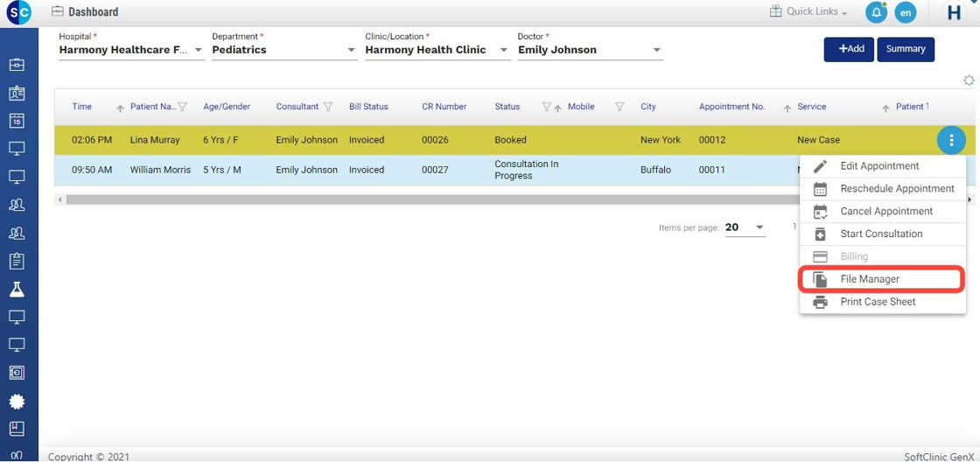
Task: Click appointment number 00012
Action: 712,140
